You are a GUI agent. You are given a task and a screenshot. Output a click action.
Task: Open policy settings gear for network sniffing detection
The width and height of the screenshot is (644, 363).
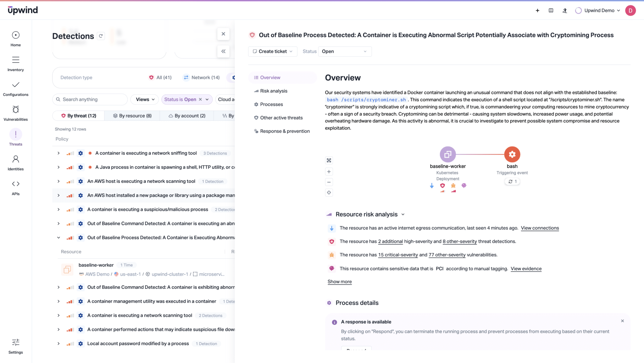[80, 153]
